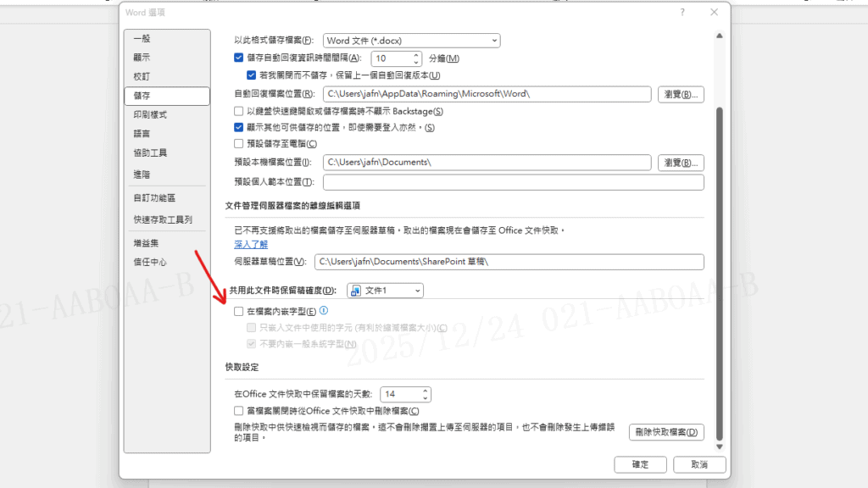Close the Word 選項 dialog with the X
The height and width of the screenshot is (488, 868).
(714, 13)
